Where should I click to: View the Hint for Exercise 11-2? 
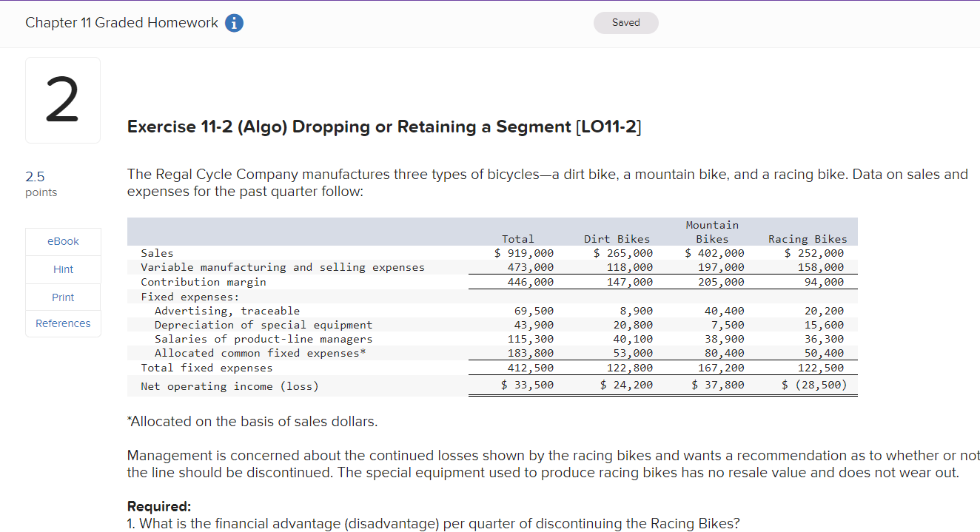pos(62,269)
